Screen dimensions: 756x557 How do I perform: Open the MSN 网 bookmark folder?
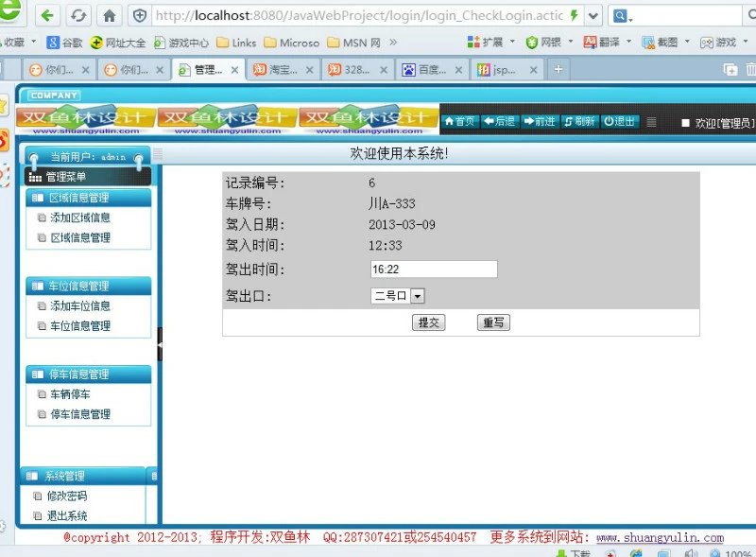click(x=353, y=43)
